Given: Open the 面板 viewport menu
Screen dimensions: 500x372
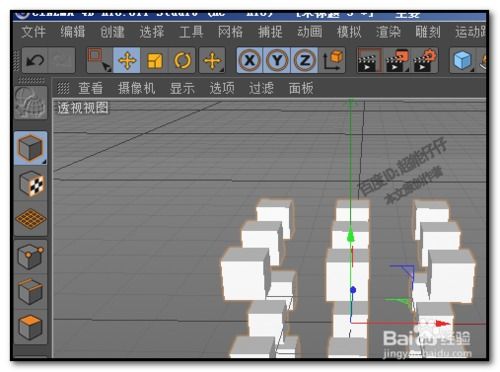Looking at the screenshot, I should [x=301, y=88].
